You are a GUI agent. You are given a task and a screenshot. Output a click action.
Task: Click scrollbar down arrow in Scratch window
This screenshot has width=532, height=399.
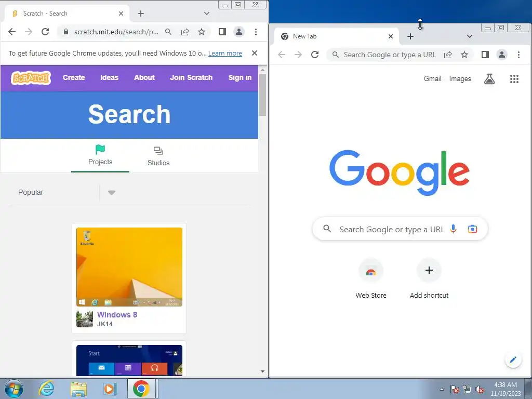262,371
